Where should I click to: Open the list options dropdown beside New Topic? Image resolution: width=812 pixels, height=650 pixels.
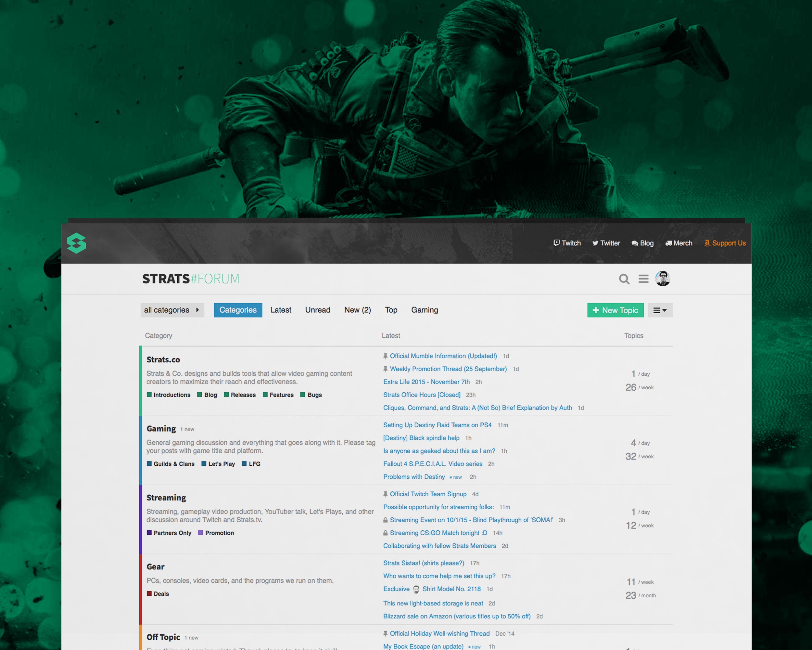[x=660, y=310]
